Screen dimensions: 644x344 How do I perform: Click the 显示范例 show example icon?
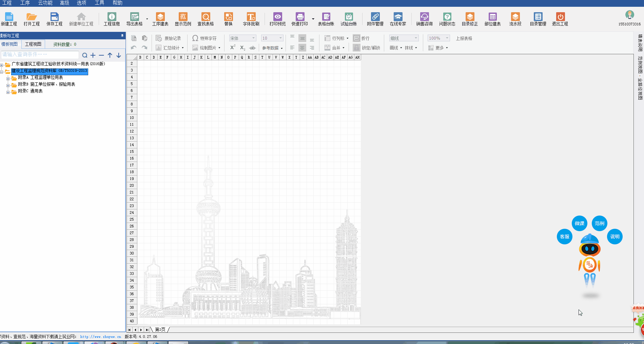click(183, 19)
